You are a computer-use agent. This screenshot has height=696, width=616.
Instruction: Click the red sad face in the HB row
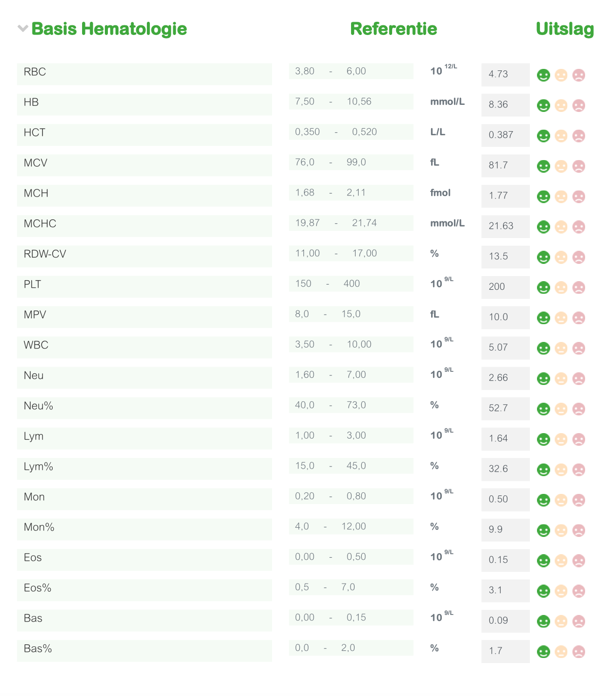coord(579,106)
